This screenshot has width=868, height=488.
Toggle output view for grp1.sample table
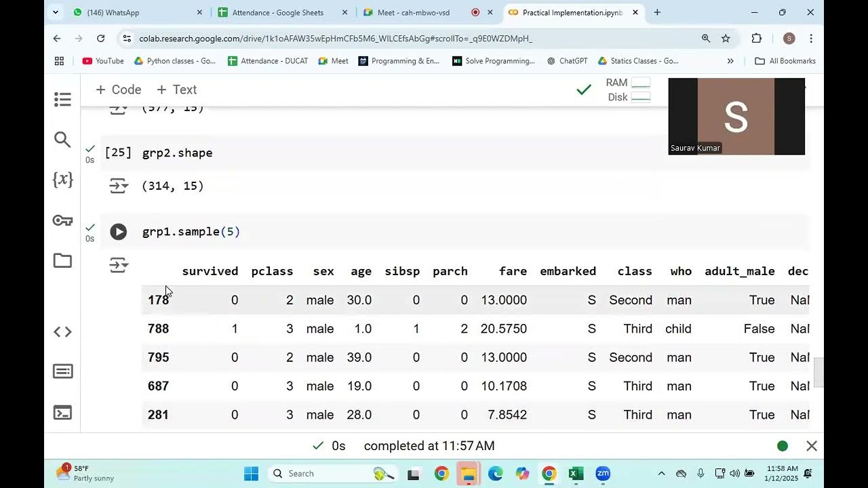coord(119,265)
